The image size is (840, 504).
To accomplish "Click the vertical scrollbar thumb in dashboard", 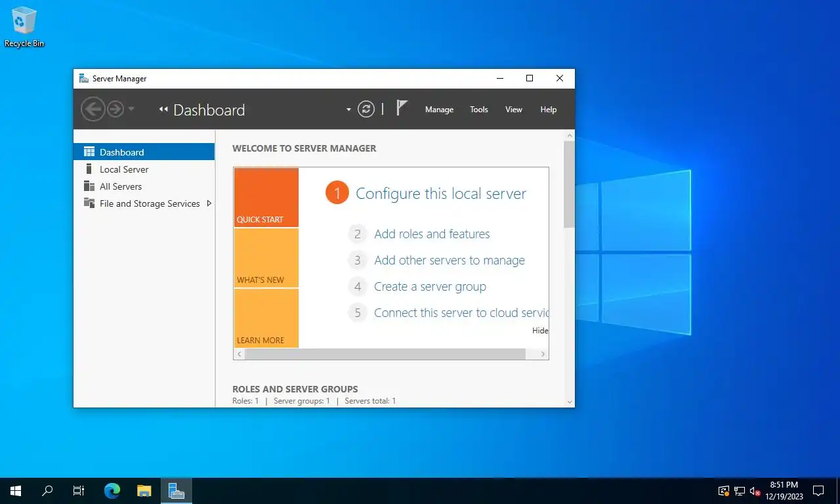I will [x=569, y=184].
